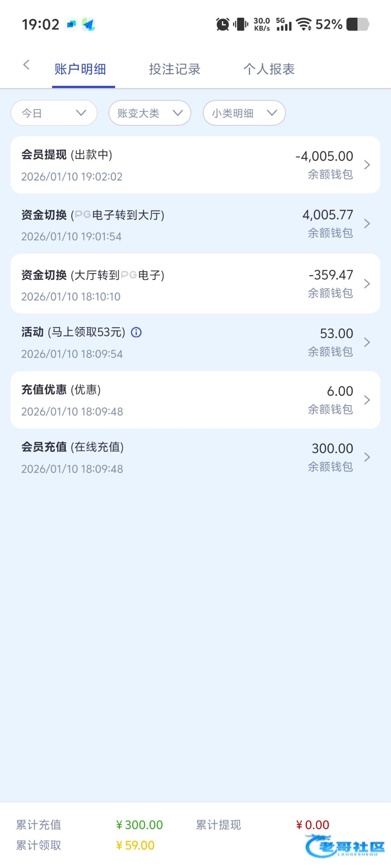Screen dimensions: 391x868
Task: Tap the 老哥社区 watermark logo
Action: (x=345, y=846)
